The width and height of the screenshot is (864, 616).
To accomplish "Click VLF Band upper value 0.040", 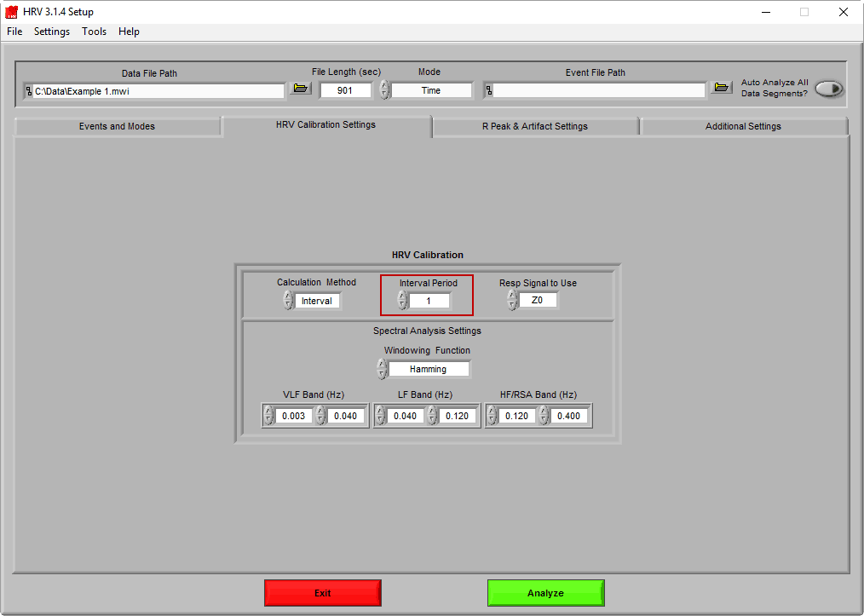I will click(346, 416).
